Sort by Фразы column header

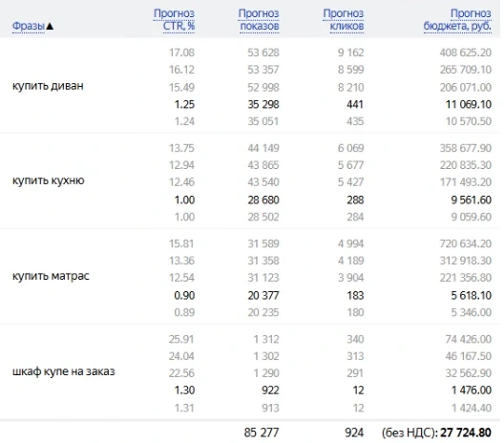[x=29, y=26]
